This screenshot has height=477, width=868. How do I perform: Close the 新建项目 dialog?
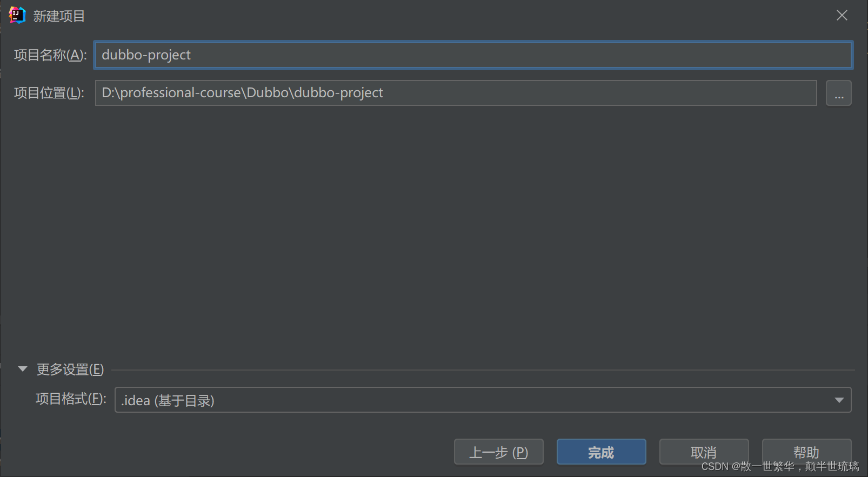coord(842,15)
